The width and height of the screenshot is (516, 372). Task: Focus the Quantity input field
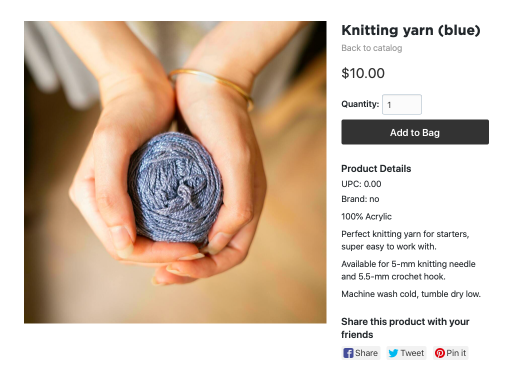(402, 105)
